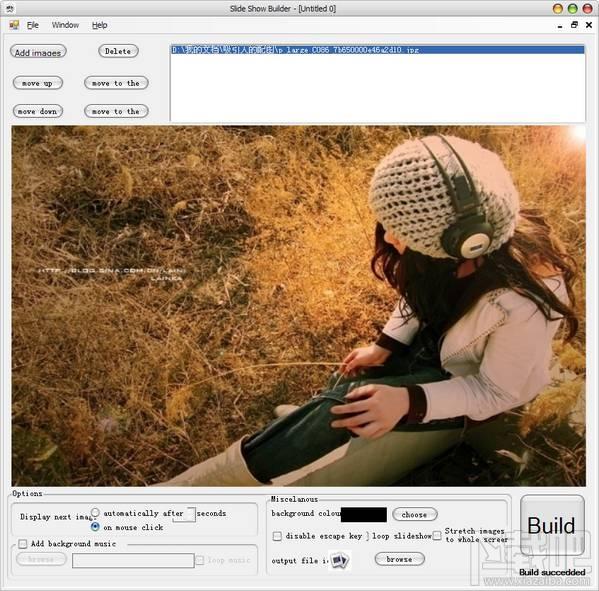Click the Build succedded status text

click(552, 572)
